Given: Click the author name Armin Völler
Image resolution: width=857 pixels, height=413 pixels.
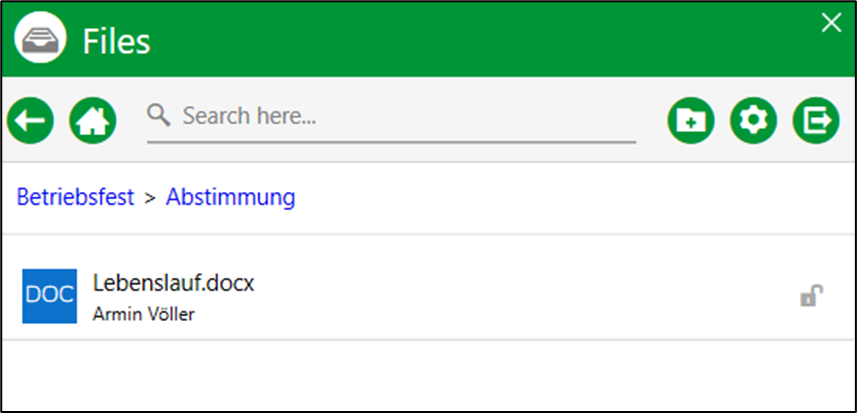Looking at the screenshot, I should pos(144,314).
